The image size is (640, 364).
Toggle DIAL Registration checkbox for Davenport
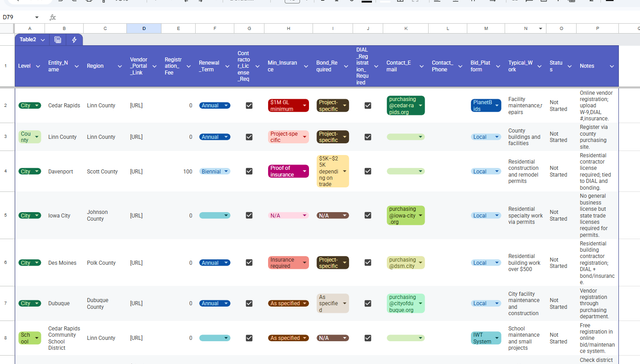coord(368,171)
